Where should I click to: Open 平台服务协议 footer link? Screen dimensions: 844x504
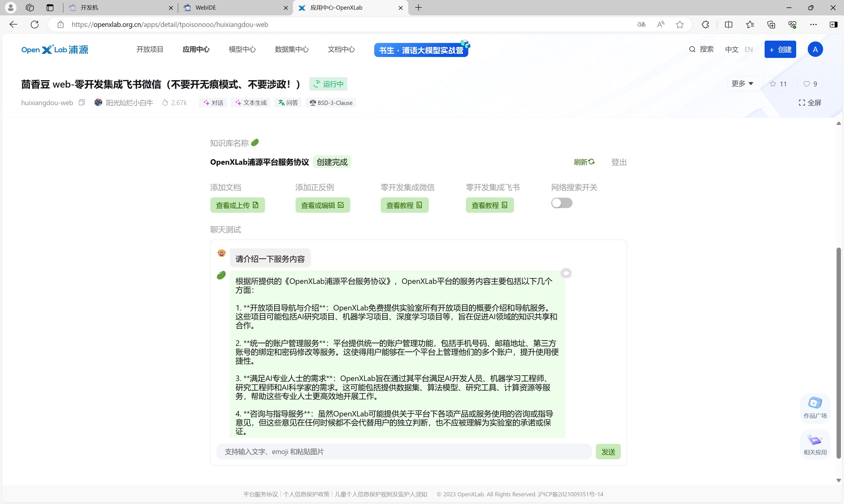pos(261,494)
